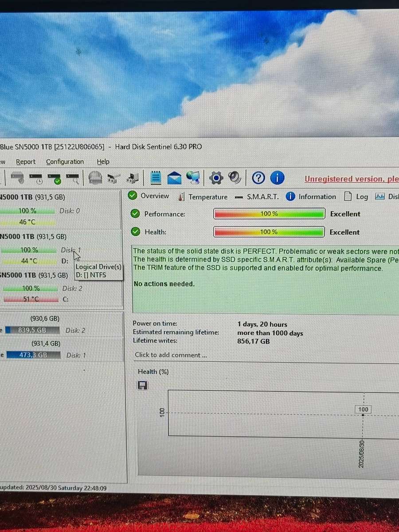This screenshot has height=532, width=399.
Task: Click the blue information toolbar icon
Action: click(277, 178)
